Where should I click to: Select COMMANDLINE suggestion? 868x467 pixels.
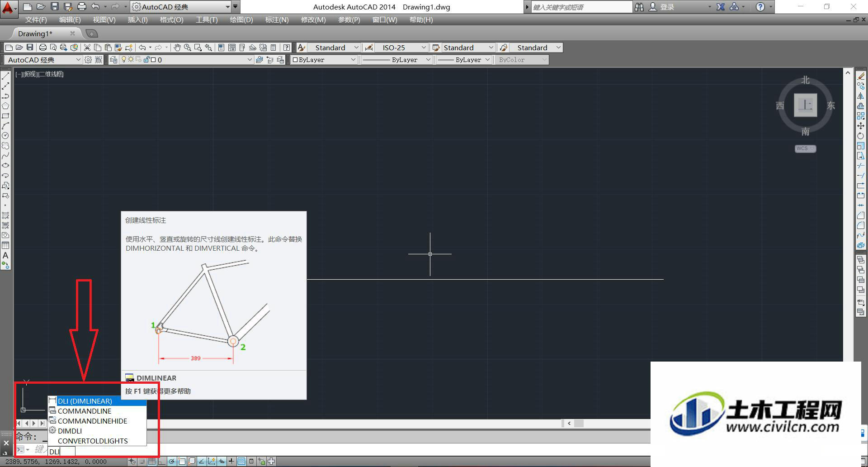click(97, 411)
